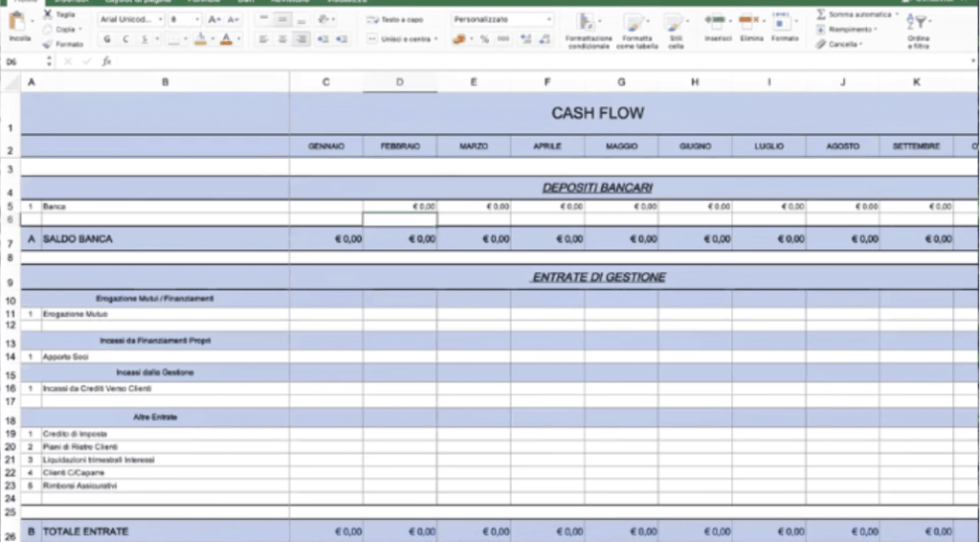Select column D header
Screen dimensions: 980x542
pyautogui.click(x=400, y=82)
